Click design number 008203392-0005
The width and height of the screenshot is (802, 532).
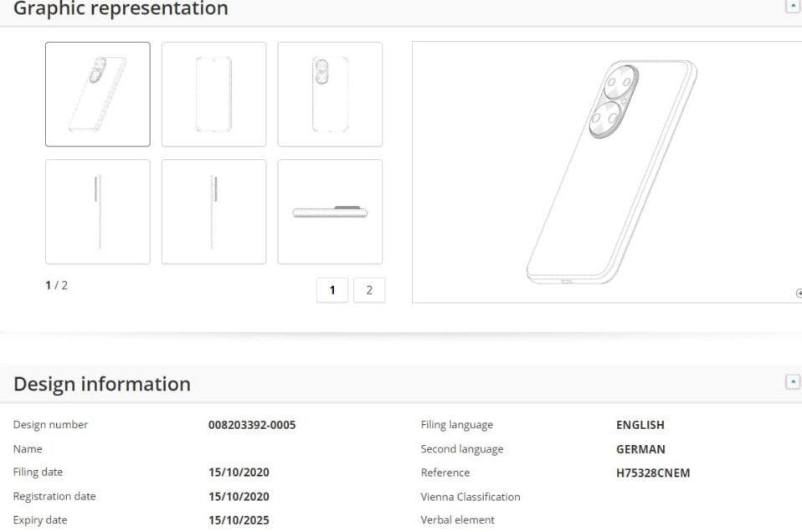252,425
